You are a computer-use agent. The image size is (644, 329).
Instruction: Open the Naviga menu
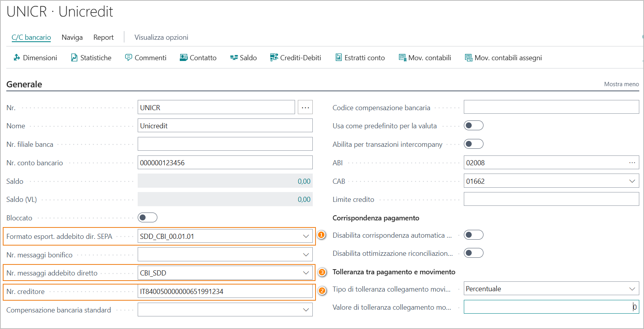[72, 37]
